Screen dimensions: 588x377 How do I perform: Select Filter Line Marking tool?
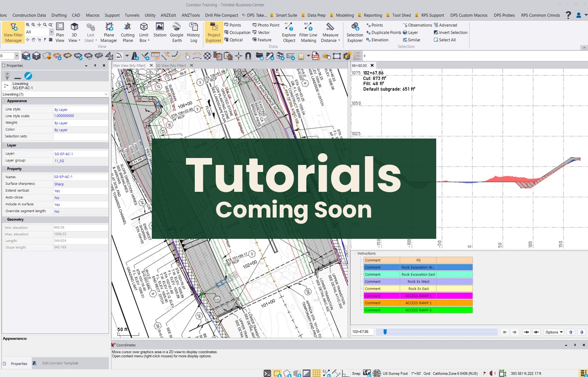(x=308, y=32)
